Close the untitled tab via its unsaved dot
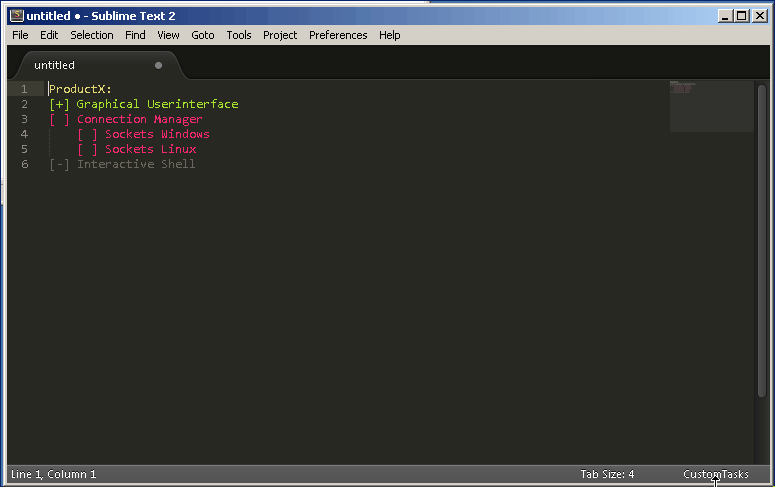Screen dimensions: 775x487 pyautogui.click(x=158, y=65)
